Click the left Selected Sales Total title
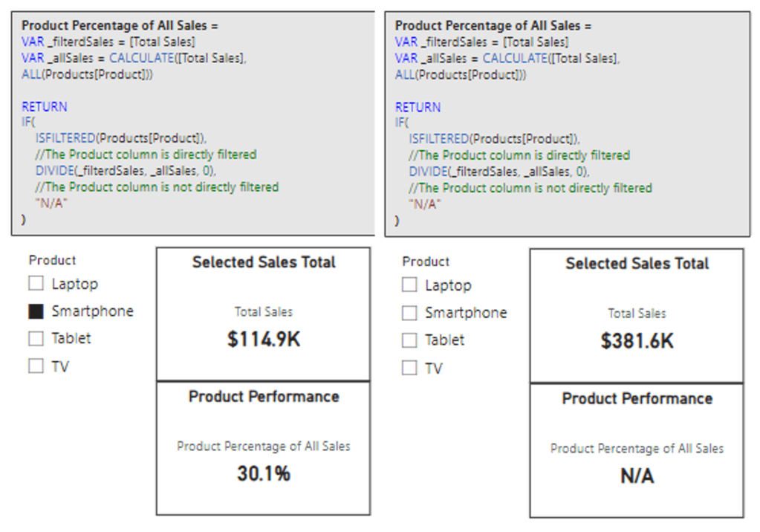Viewport: 760px width, 532px height. [x=264, y=262]
